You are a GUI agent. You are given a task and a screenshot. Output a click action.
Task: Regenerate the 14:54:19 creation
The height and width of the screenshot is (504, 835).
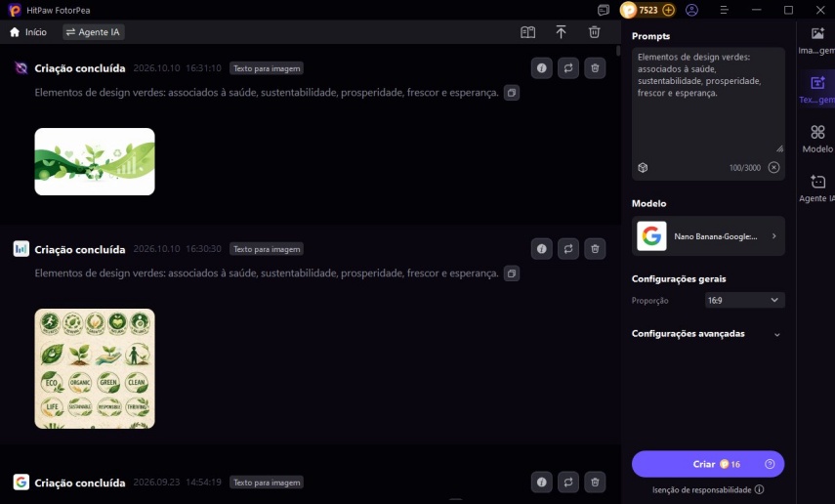point(568,483)
